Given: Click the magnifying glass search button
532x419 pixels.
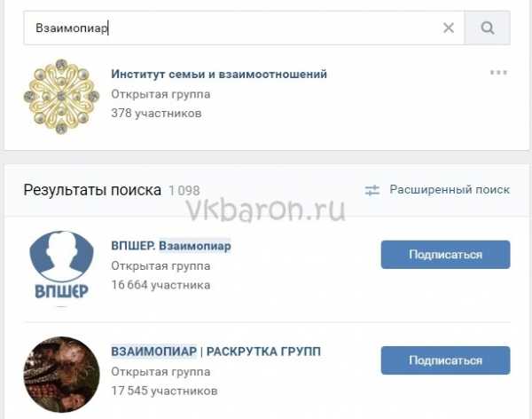Looking at the screenshot, I should (x=487, y=28).
